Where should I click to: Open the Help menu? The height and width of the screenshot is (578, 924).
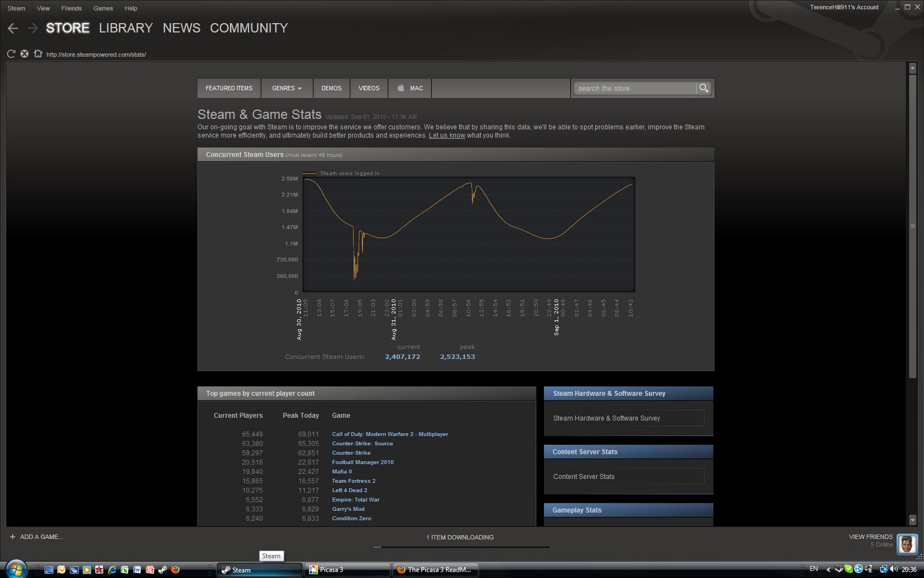[131, 8]
